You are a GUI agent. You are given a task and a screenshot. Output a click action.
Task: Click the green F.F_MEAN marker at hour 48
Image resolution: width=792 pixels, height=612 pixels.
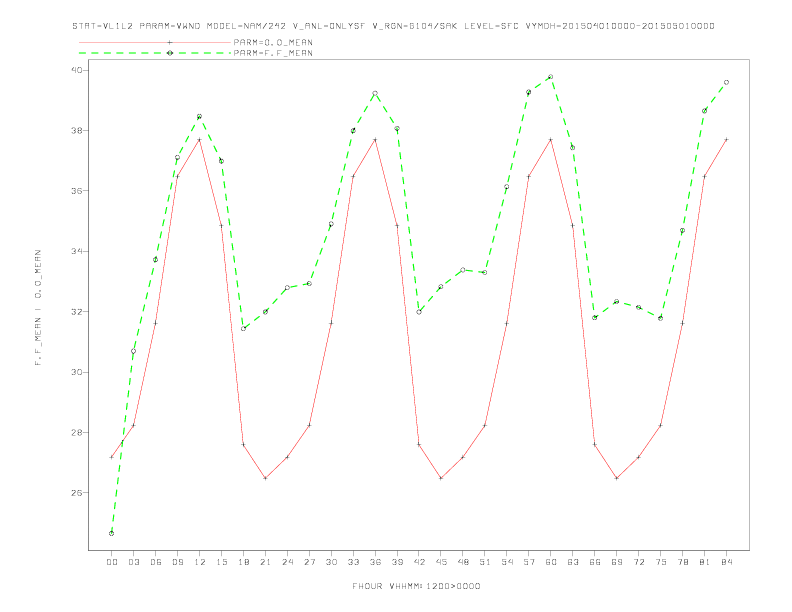pos(463,270)
